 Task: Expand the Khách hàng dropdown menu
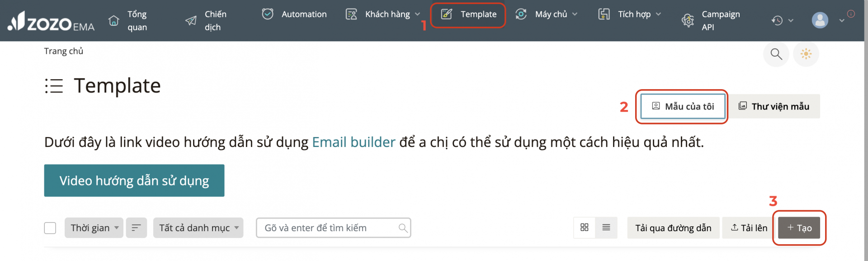click(x=392, y=14)
